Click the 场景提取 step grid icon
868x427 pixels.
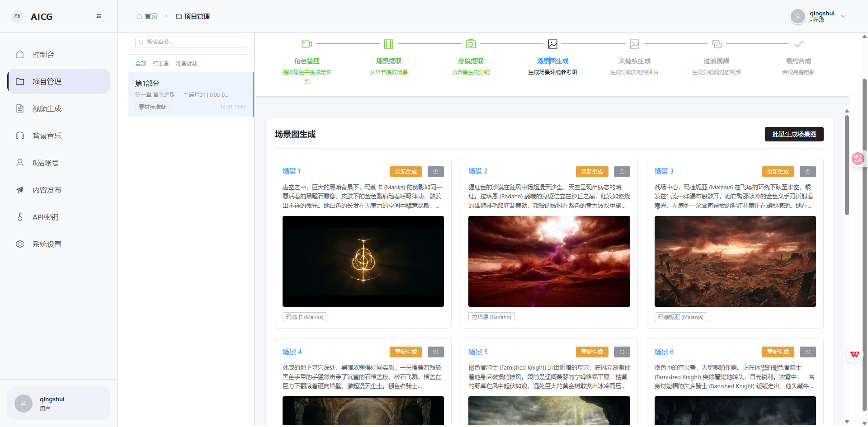click(389, 44)
